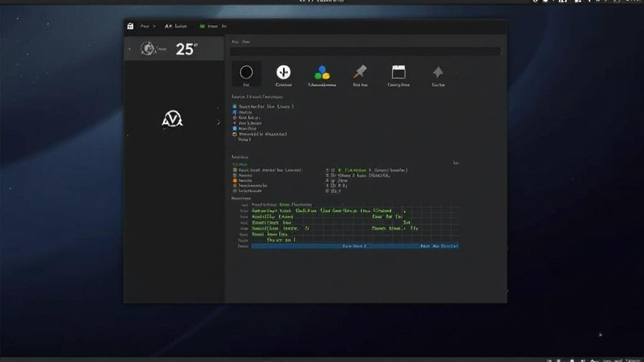This screenshot has width=644, height=362.
Task: Expand the first section header above the list
Action: tap(258, 96)
